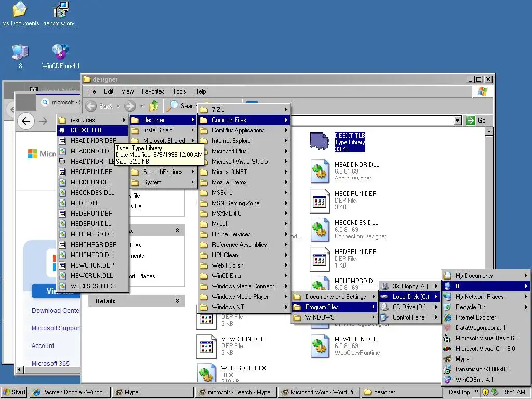The width and height of the screenshot is (532, 399).
Task: Select MSADDNDR.DLL file icon in the file pane
Action: pyautogui.click(x=320, y=171)
